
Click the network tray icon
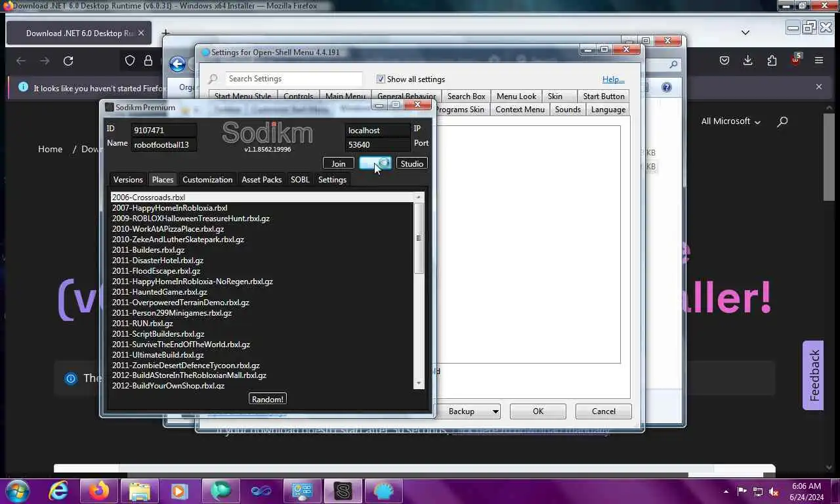click(x=758, y=492)
